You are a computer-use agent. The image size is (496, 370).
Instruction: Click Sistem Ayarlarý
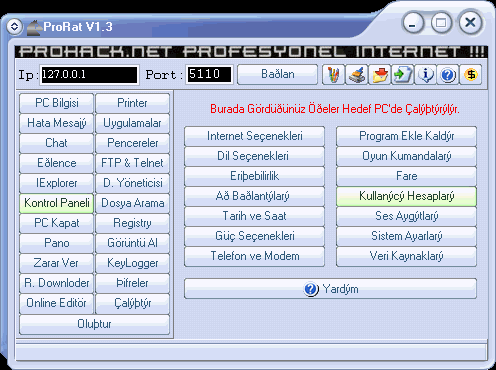[406, 236]
